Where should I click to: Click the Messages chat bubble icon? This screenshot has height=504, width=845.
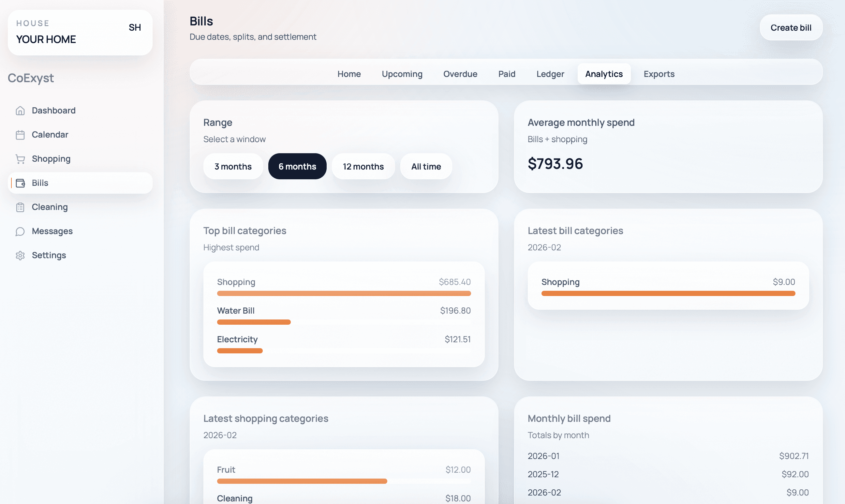tap(20, 231)
